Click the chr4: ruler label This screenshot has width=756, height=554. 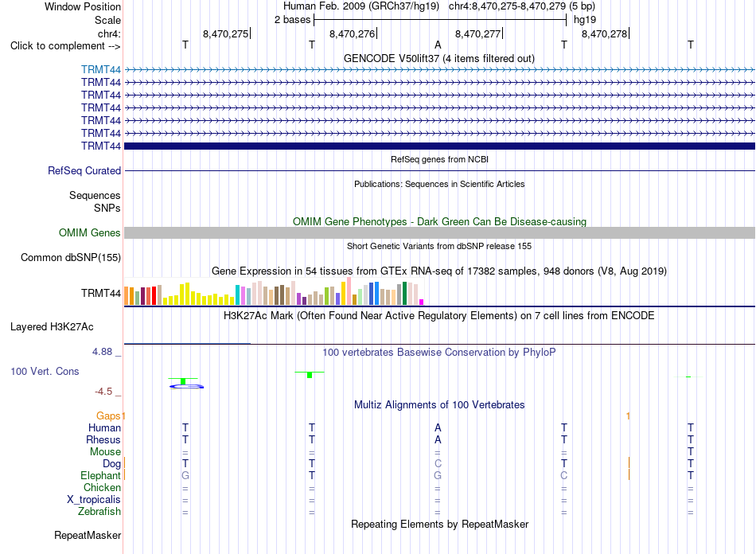pyautogui.click(x=109, y=33)
